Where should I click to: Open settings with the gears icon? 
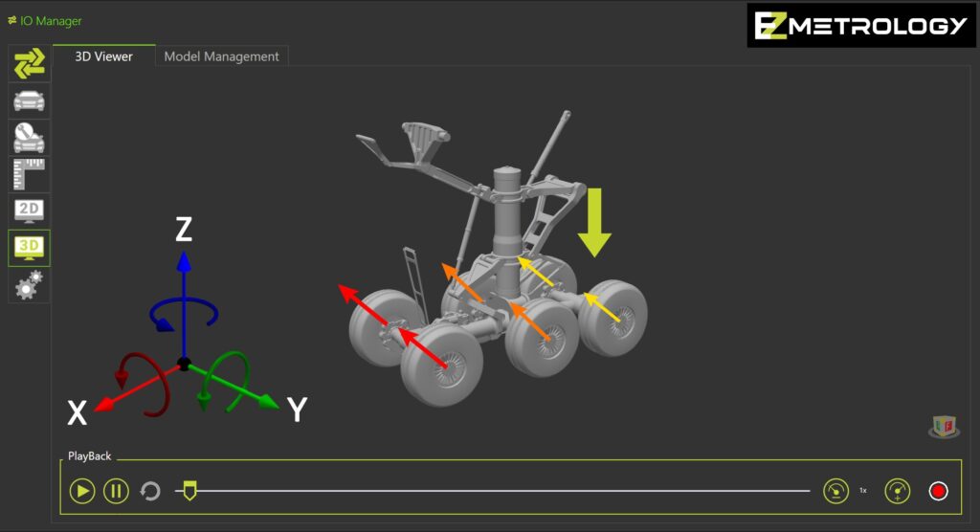click(x=29, y=284)
